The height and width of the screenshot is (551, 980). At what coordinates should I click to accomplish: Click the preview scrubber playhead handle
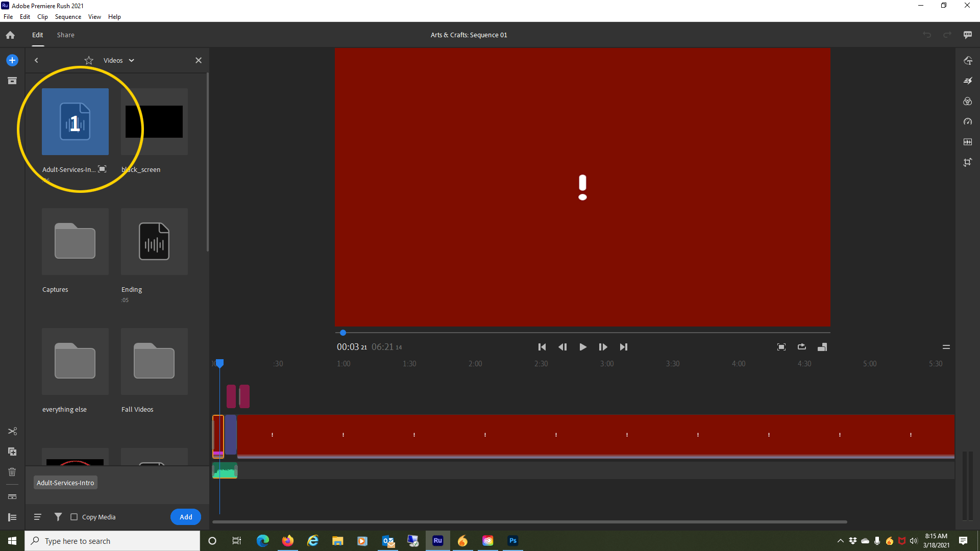tap(343, 333)
